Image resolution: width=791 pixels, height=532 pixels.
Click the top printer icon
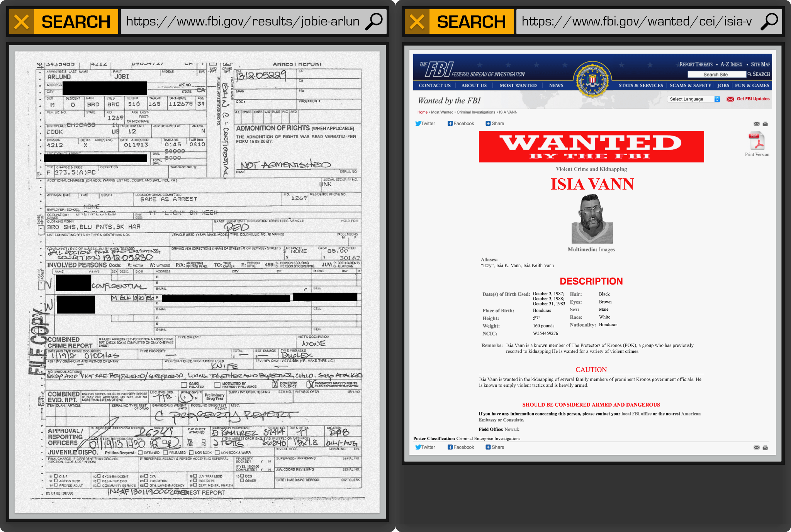click(x=765, y=124)
